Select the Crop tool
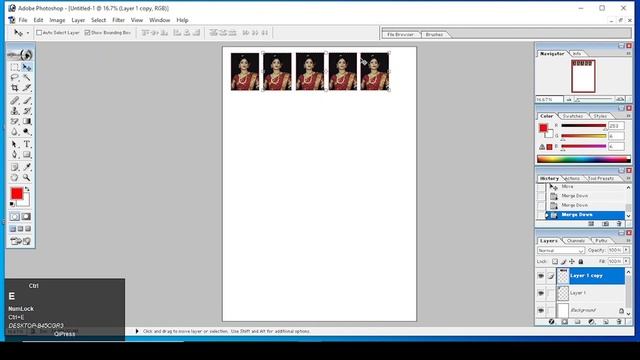The image size is (640, 360). pos(14,88)
